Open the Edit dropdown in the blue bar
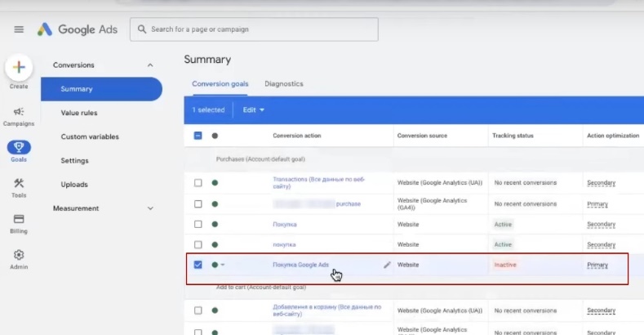 (254, 109)
